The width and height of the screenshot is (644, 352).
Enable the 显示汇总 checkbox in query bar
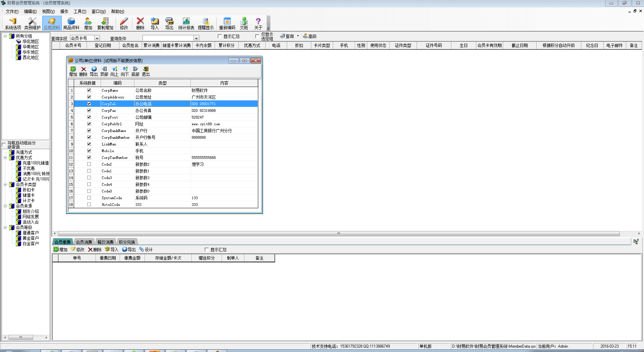tap(220, 36)
